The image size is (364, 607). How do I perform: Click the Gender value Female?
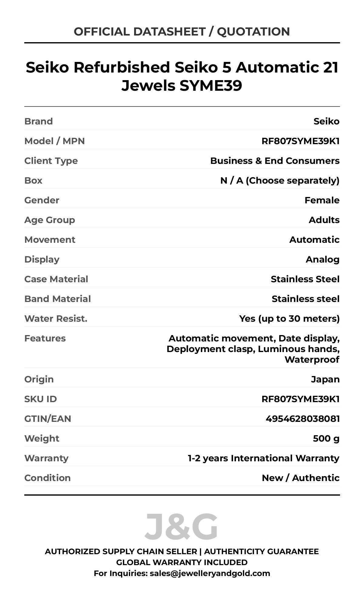coord(322,200)
